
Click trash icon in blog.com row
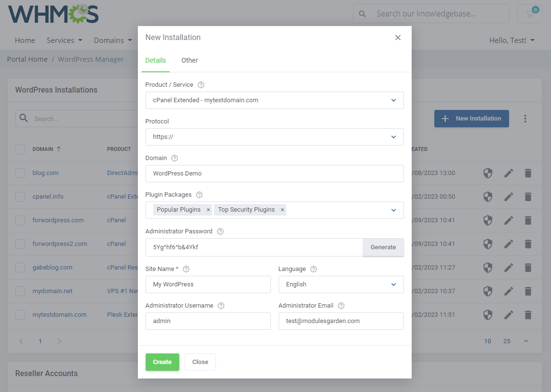point(528,173)
